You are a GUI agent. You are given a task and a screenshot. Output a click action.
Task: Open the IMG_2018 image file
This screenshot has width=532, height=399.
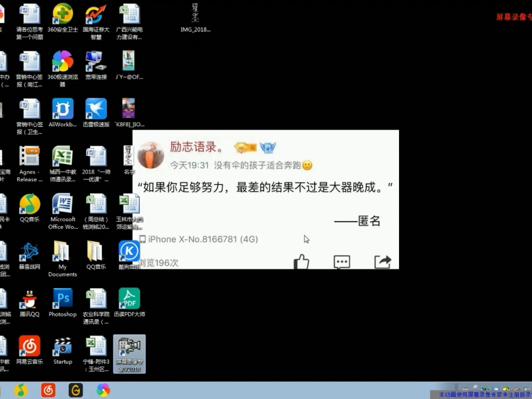196,18
